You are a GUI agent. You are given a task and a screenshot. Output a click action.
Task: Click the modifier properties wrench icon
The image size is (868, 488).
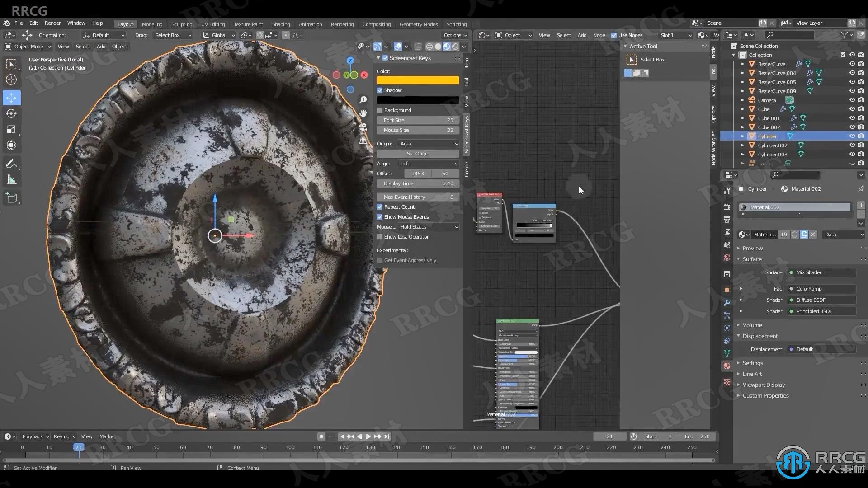pyautogui.click(x=727, y=302)
